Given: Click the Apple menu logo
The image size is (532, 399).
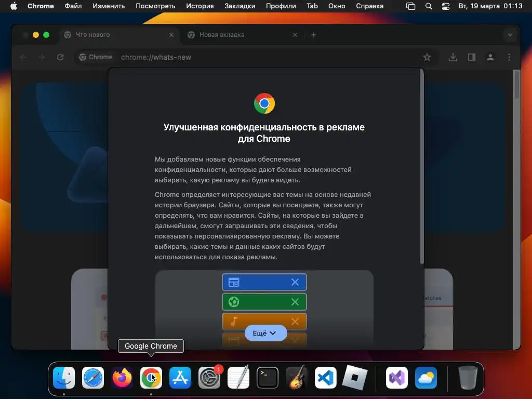Looking at the screenshot, I should pos(14,6).
